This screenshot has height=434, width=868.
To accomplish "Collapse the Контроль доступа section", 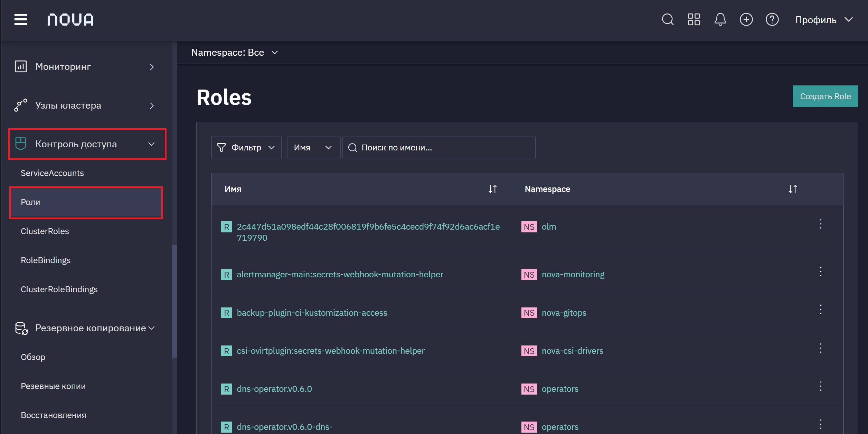I will (87, 144).
